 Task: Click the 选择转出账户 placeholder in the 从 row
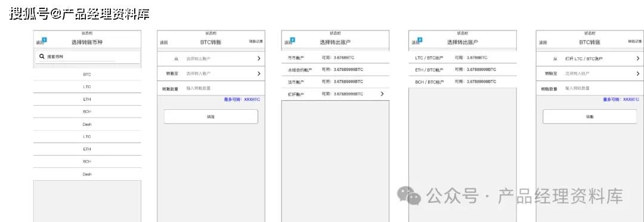coord(199,59)
